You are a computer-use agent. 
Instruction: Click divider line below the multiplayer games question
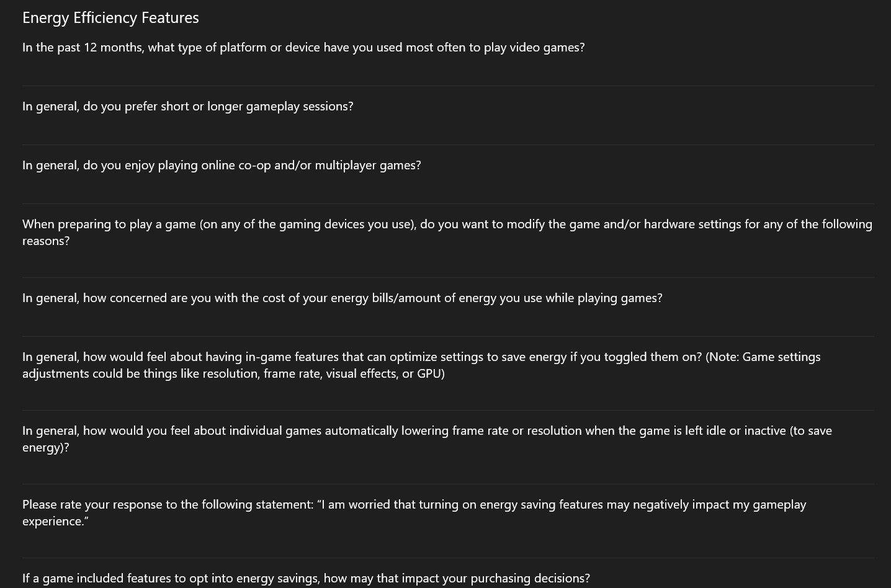tap(448, 204)
